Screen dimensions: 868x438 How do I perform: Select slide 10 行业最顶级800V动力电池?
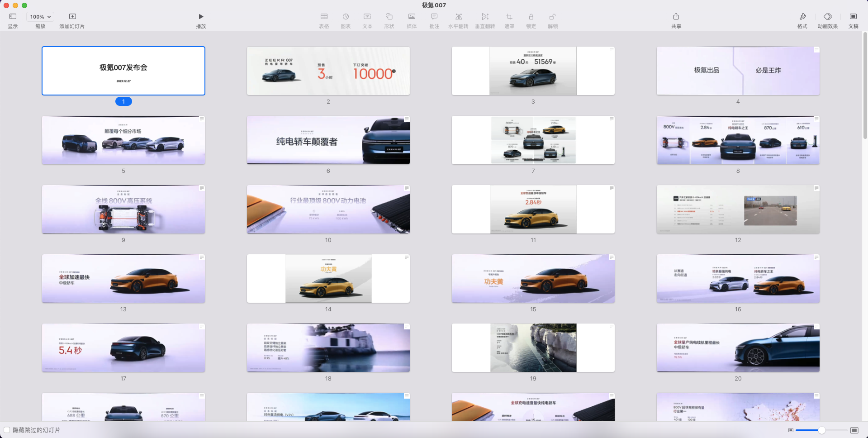328,209
